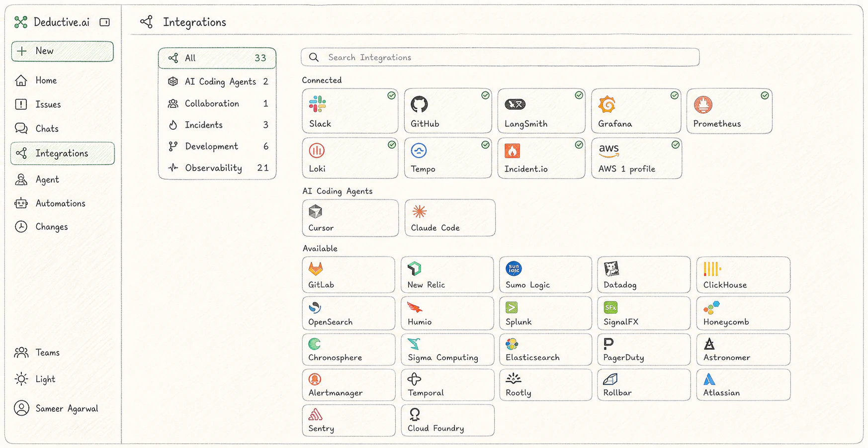This screenshot has height=448, width=868.
Task: Filter by Observability category
Action: tap(217, 168)
